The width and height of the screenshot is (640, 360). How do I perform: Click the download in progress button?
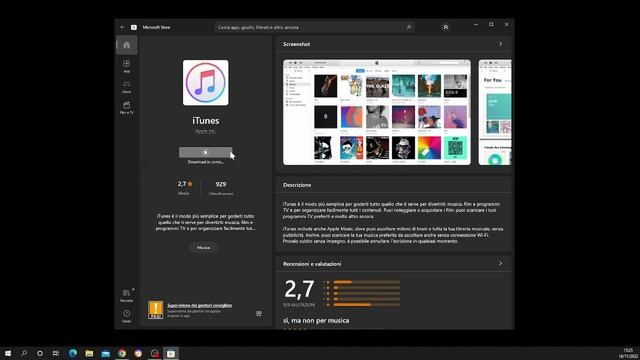pyautogui.click(x=205, y=152)
